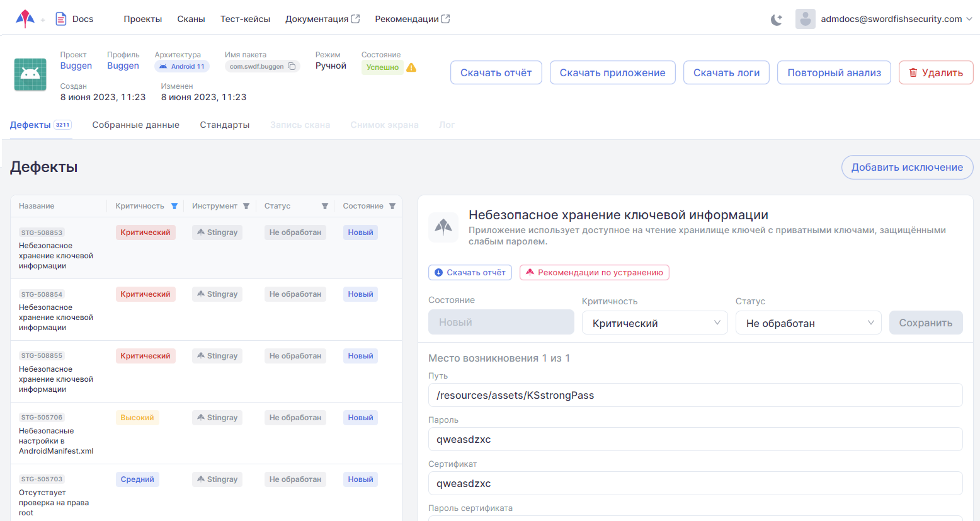Click the Название column header
The width and height of the screenshot is (980, 521).
click(x=37, y=206)
